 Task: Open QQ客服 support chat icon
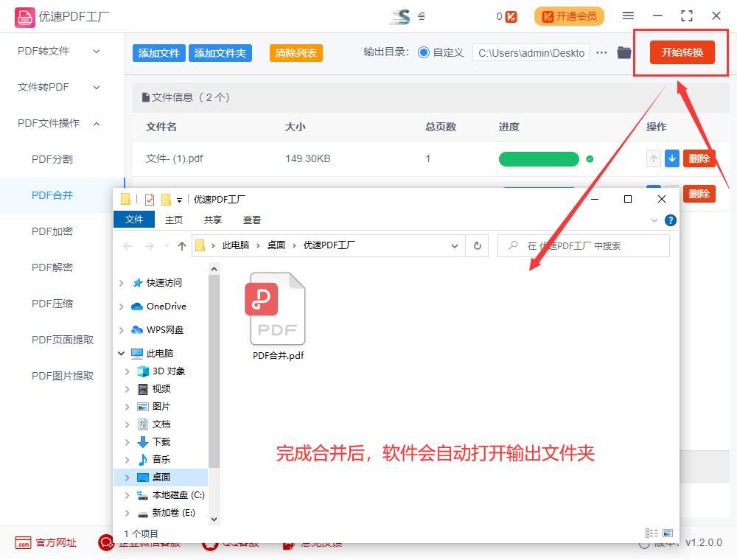(x=211, y=543)
